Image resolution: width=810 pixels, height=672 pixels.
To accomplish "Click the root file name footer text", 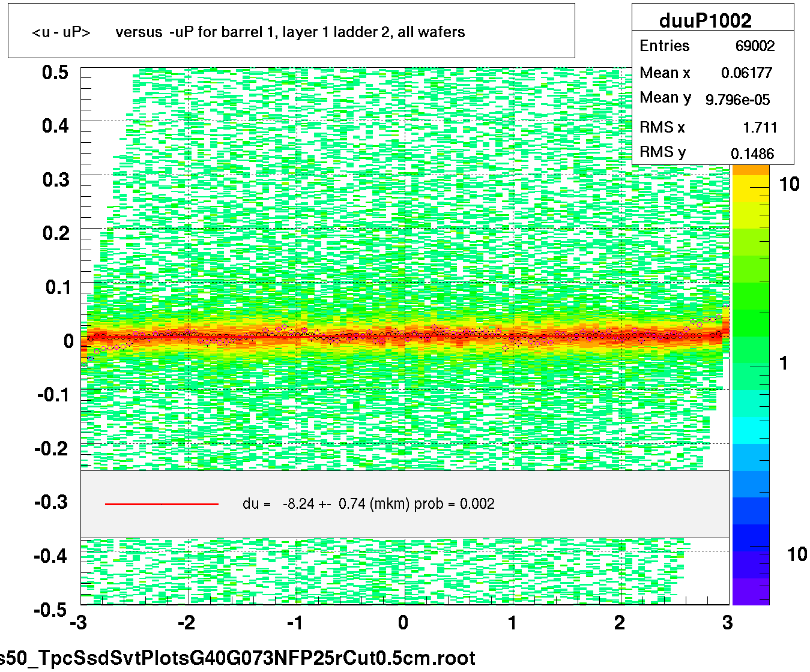I will pyautogui.click(x=238, y=658).
